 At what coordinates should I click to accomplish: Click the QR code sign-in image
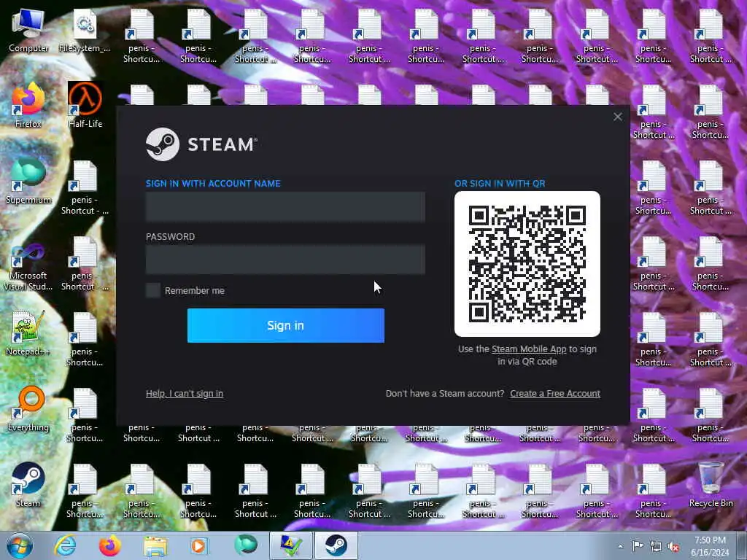(x=527, y=264)
